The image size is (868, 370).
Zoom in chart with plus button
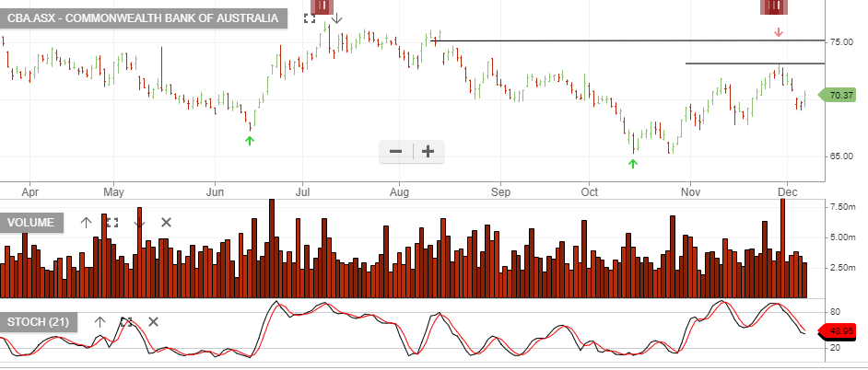coord(428,152)
